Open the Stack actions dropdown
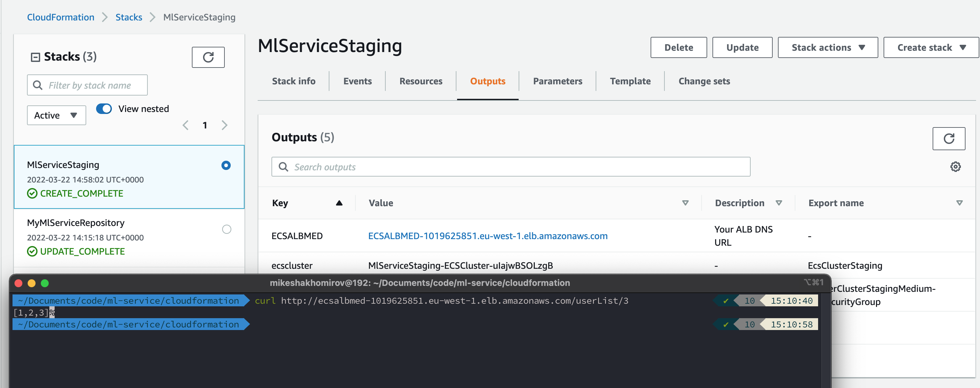The width and height of the screenshot is (980, 388). [x=827, y=47]
